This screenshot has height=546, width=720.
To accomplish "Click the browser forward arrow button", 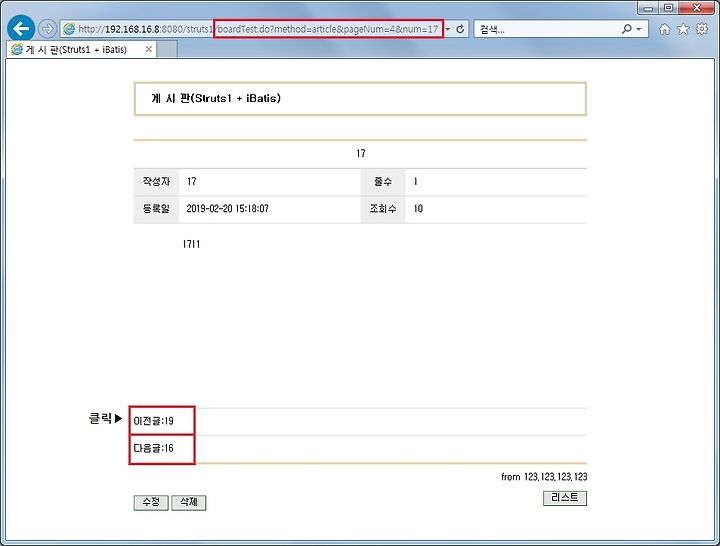I will (47, 29).
